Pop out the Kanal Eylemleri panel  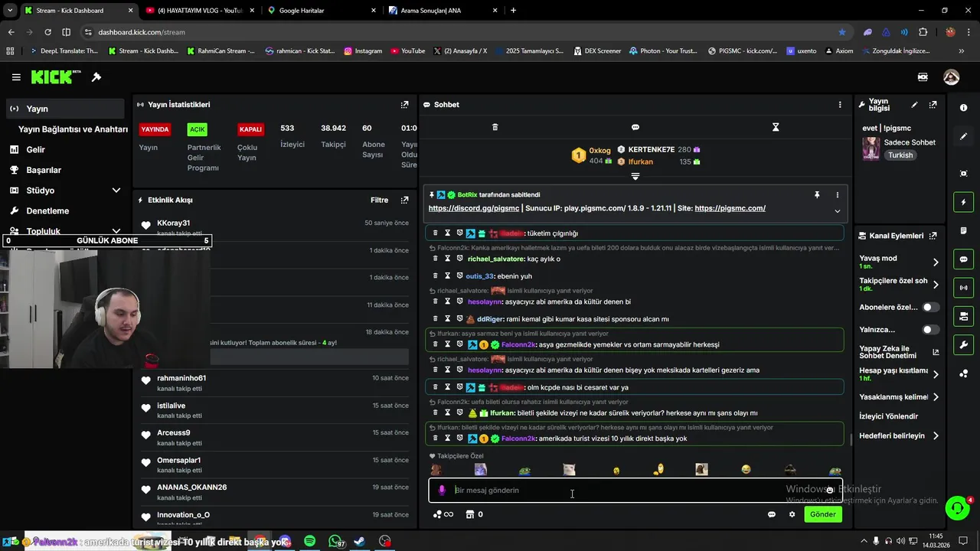pyautogui.click(x=933, y=236)
